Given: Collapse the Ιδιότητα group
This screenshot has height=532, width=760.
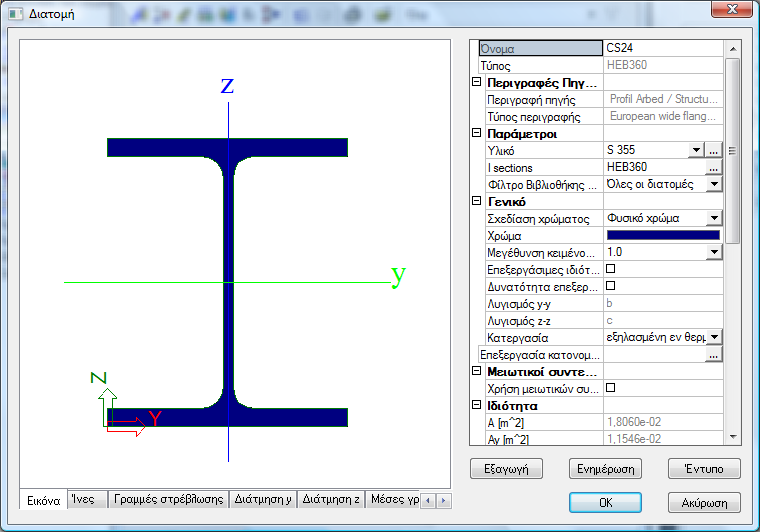Looking at the screenshot, I should tap(476, 405).
